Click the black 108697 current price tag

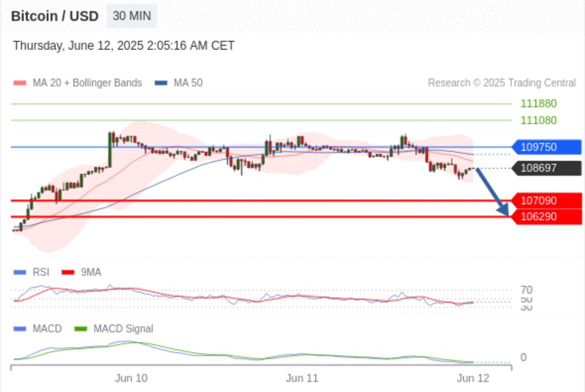coord(547,168)
